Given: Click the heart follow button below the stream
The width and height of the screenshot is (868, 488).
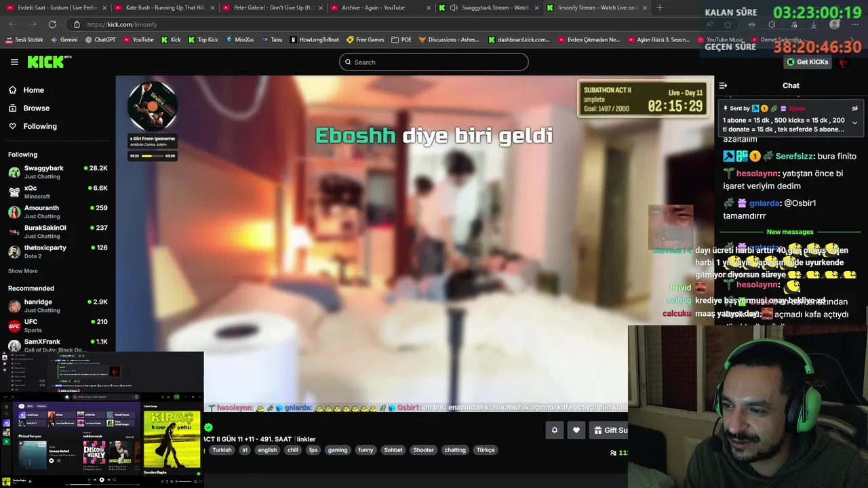Looking at the screenshot, I should coord(576,430).
